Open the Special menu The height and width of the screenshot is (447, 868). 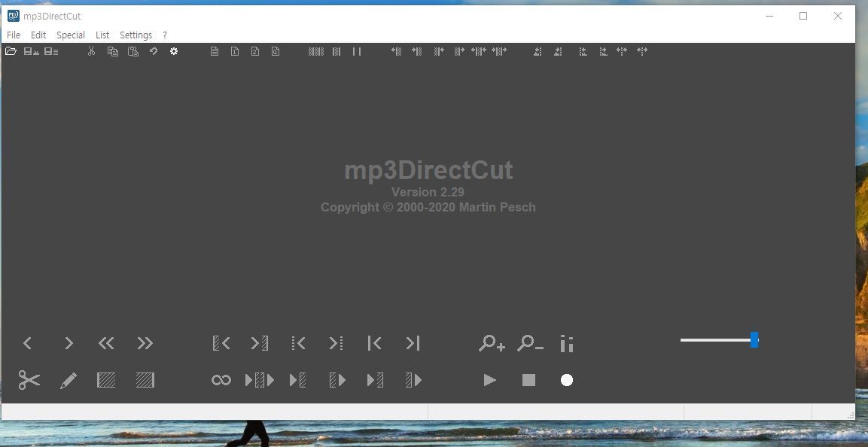[x=71, y=35]
